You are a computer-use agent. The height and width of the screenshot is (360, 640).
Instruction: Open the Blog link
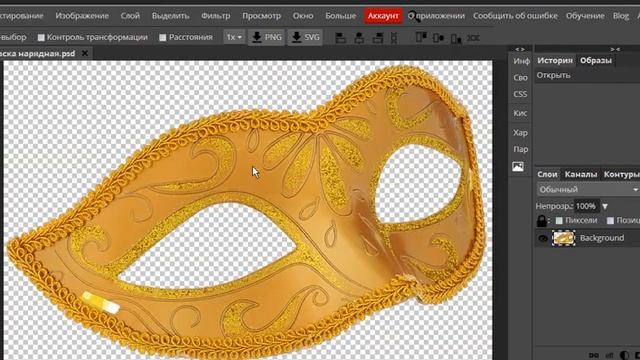tap(621, 16)
